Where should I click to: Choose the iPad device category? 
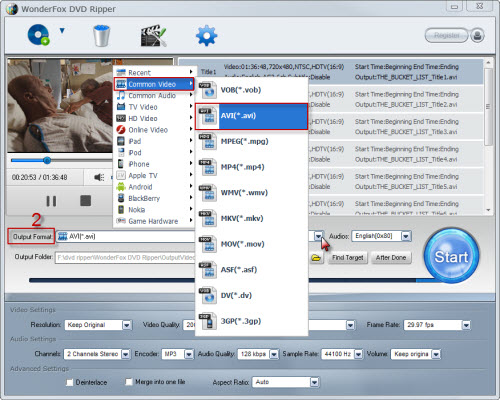click(x=154, y=141)
